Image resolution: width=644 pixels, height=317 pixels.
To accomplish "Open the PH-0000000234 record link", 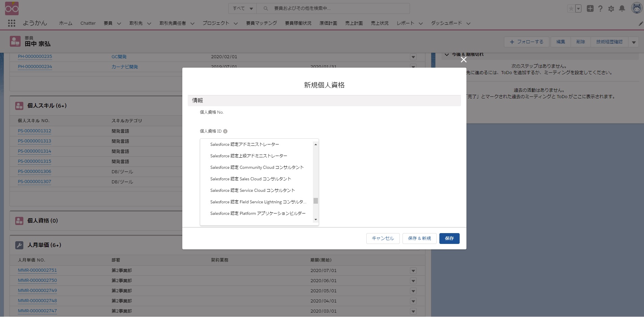I will coord(35,67).
